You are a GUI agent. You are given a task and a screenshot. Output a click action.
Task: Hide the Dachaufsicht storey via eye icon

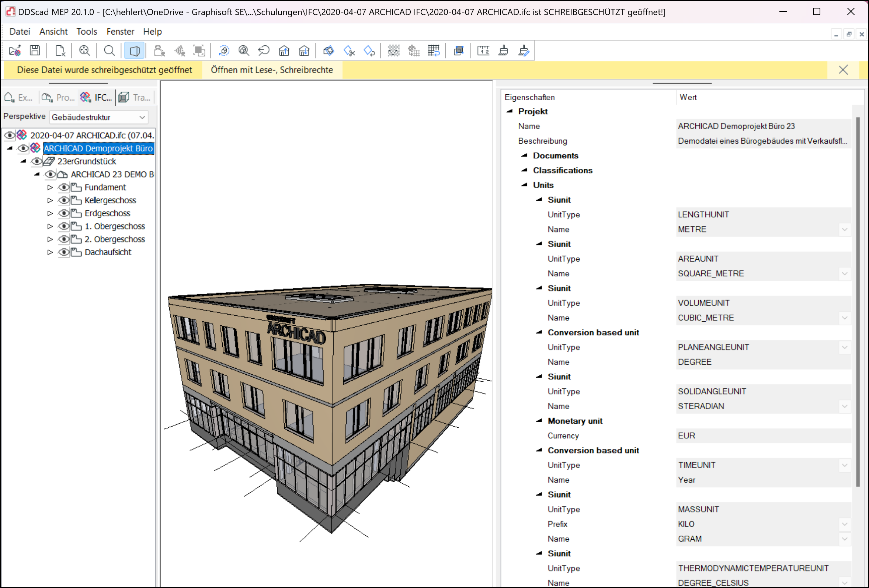(x=64, y=252)
